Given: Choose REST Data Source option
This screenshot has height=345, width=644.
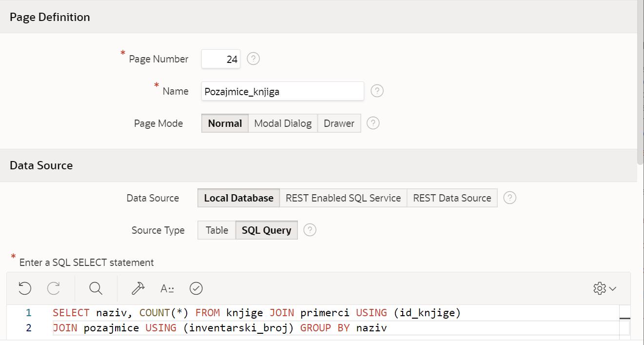Looking at the screenshot, I should pos(452,198).
